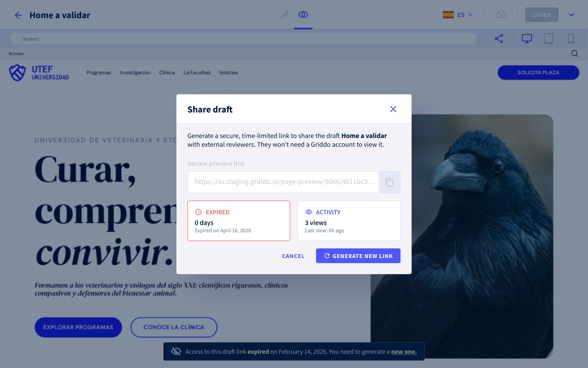
Task: Click the 'Secure preview link' label
Action: [216, 164]
